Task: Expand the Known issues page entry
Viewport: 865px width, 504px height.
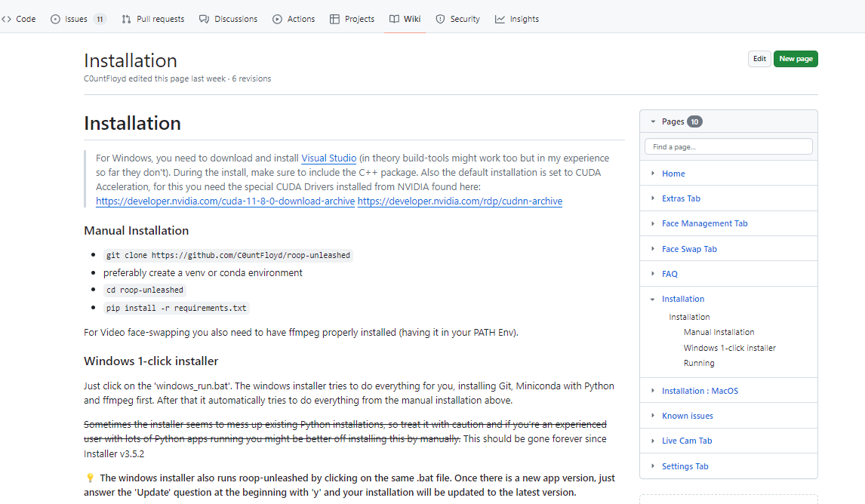Action: point(653,416)
